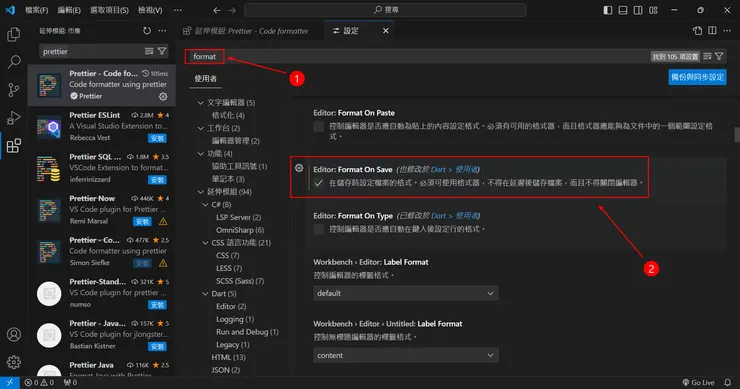Open hidden menus ellipsis in menu bar
Image resolution: width=740 pixels, height=389 pixels.
point(178,10)
